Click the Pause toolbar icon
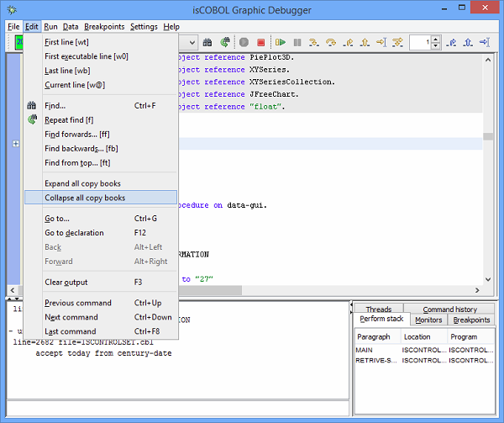The width and height of the screenshot is (504, 423). 297,42
